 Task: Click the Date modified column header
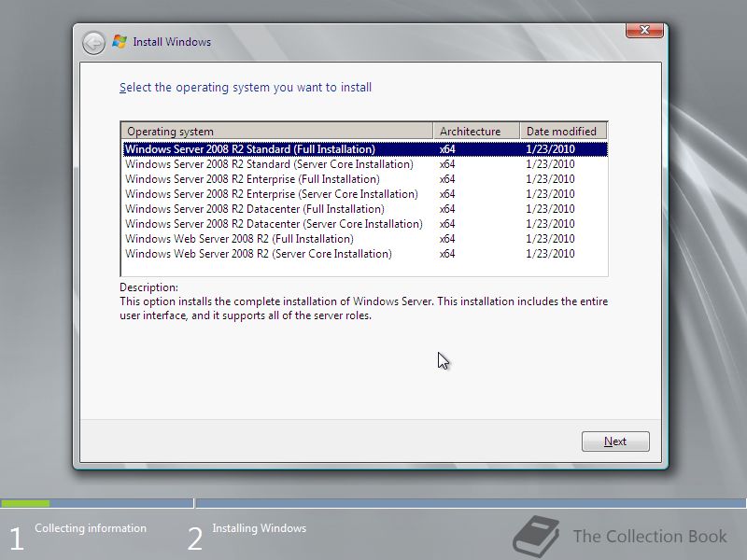click(564, 131)
